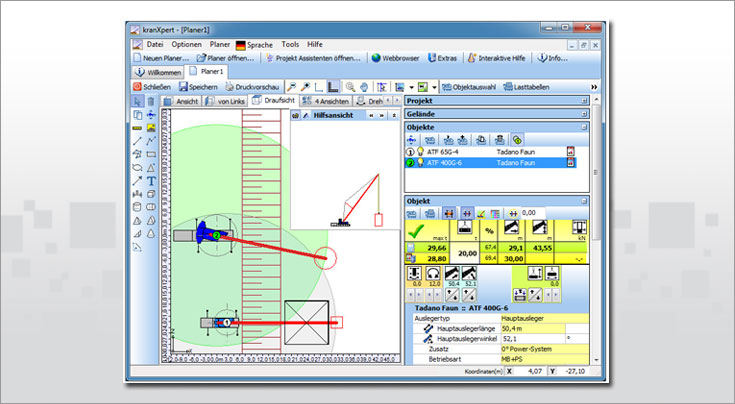The height and width of the screenshot is (404, 735).
Task: Collapse the Objekte panel
Action: [x=584, y=127]
